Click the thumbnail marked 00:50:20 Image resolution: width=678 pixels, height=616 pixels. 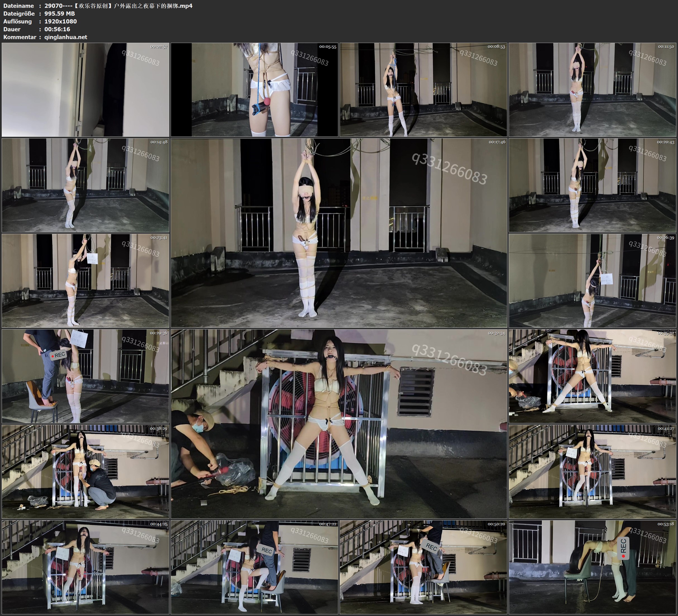[x=424, y=567]
